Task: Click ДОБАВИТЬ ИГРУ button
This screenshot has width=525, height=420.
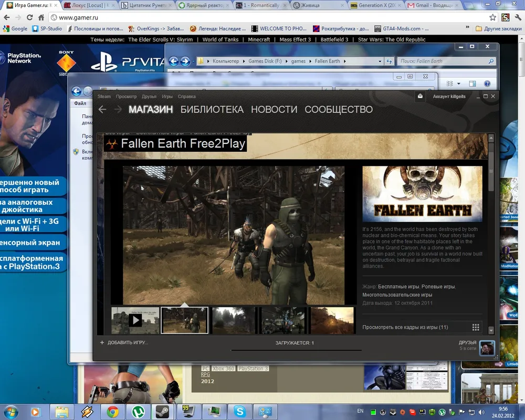Action: point(124,343)
